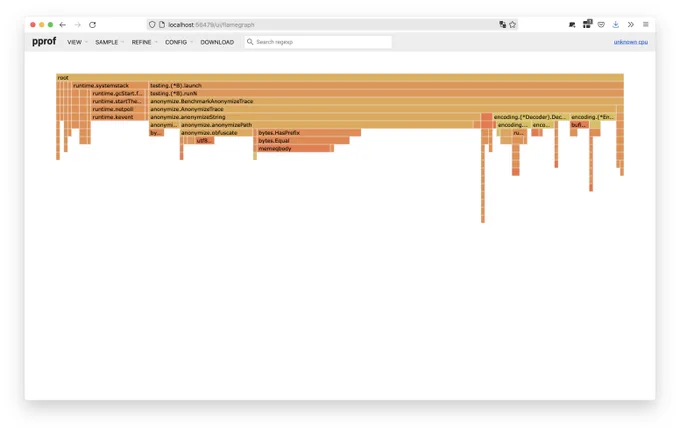Bookmark this page with the star icon

pyautogui.click(x=513, y=25)
